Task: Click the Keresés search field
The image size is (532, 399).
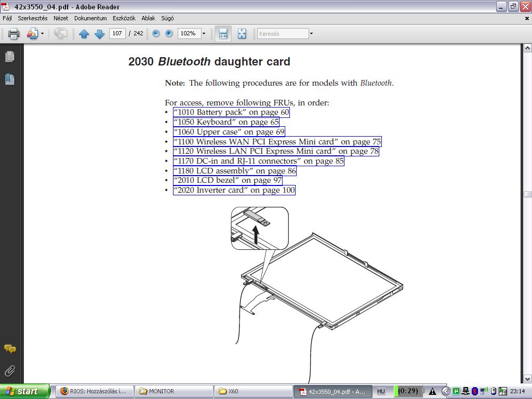Action: pos(283,34)
